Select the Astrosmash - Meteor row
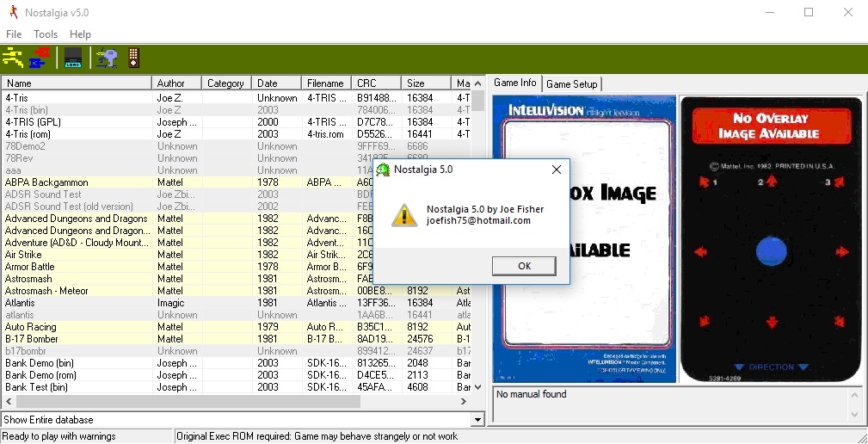The width and height of the screenshot is (868, 444). 237,291
